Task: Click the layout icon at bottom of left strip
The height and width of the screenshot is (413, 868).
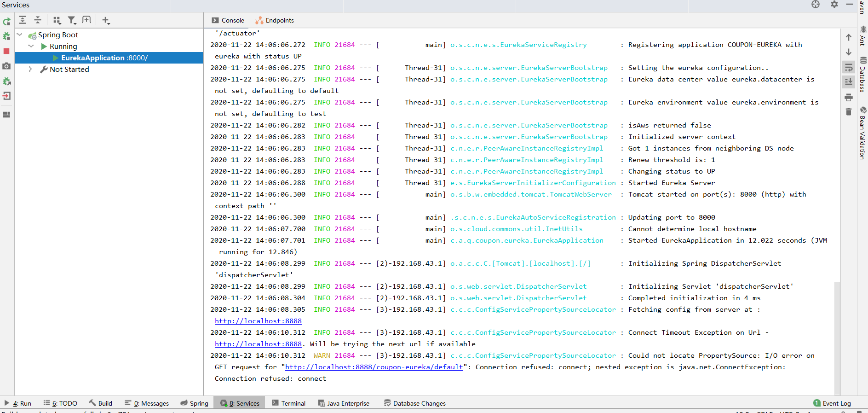Action: pyautogui.click(x=6, y=115)
